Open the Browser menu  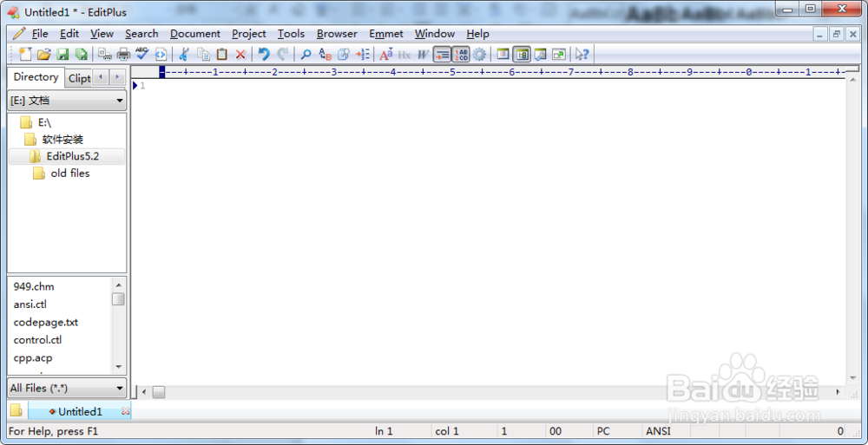click(x=337, y=34)
